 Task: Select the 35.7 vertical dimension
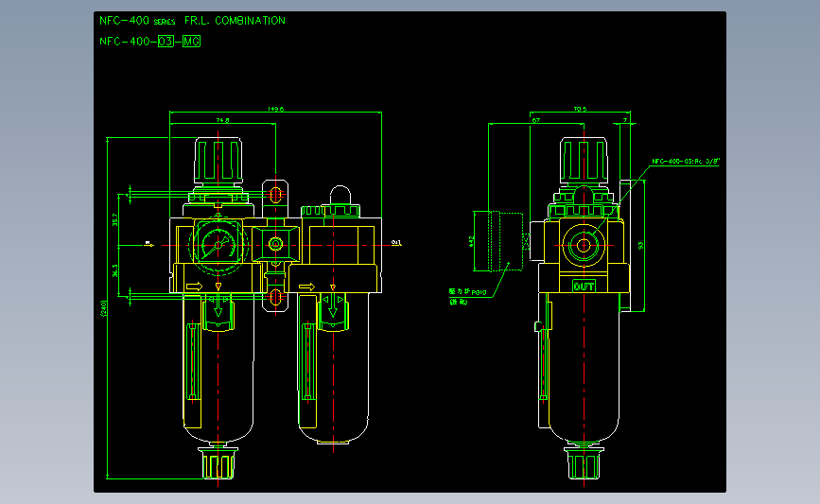[115, 219]
